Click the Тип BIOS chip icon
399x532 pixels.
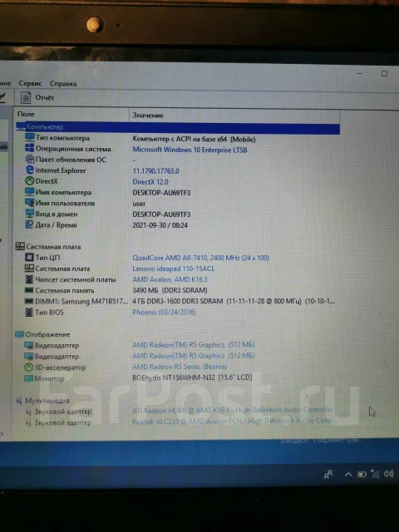pyautogui.click(x=30, y=313)
